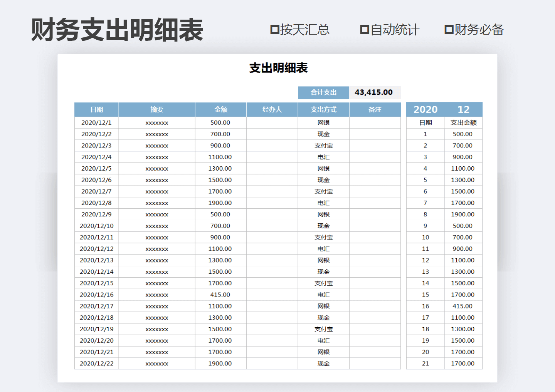
Task: Click the 支出明细表 title
Action: pyautogui.click(x=279, y=68)
